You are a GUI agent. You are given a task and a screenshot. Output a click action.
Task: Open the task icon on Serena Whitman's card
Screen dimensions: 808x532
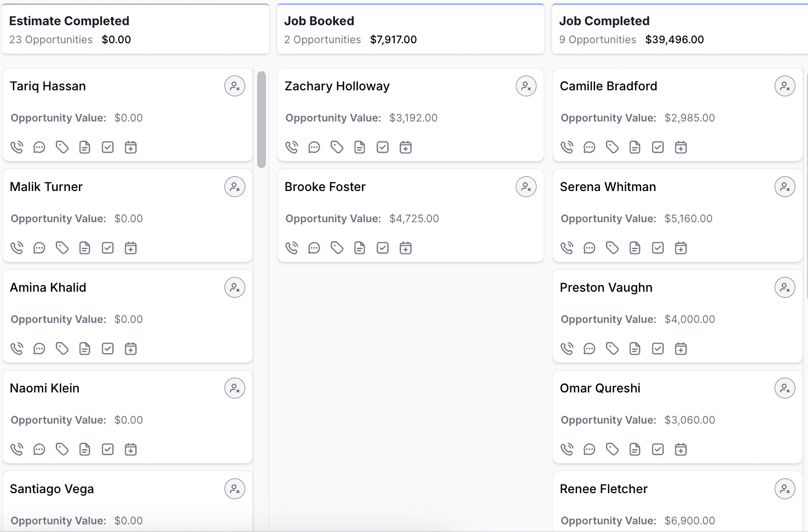(x=658, y=248)
